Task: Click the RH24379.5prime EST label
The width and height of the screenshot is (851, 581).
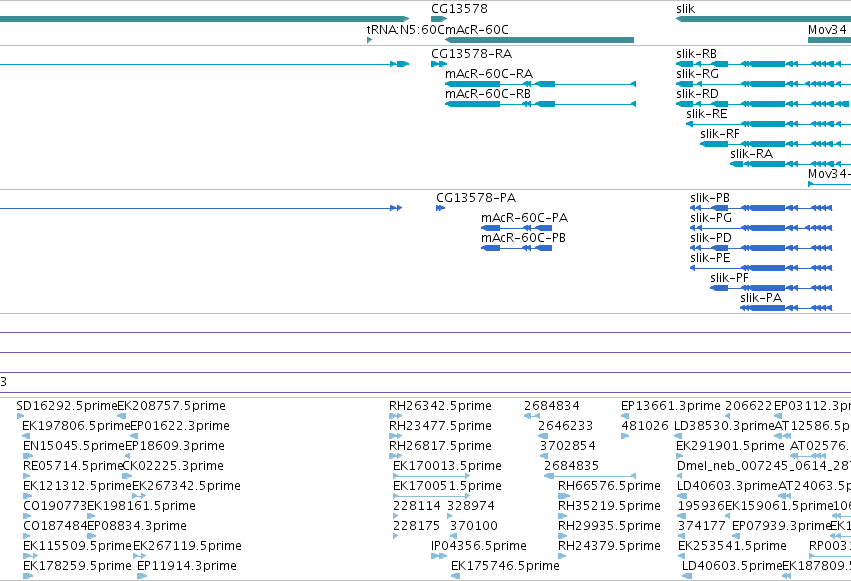Action: click(x=609, y=546)
